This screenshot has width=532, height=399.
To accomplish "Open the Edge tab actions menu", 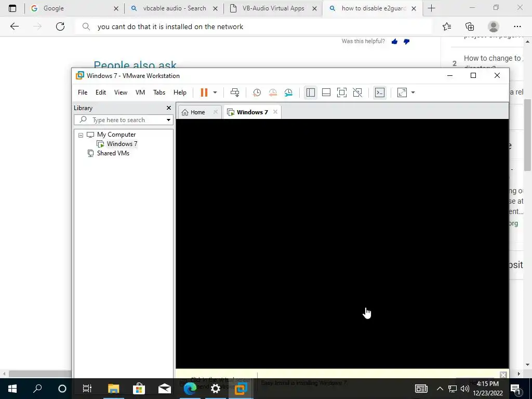I will [12, 8].
